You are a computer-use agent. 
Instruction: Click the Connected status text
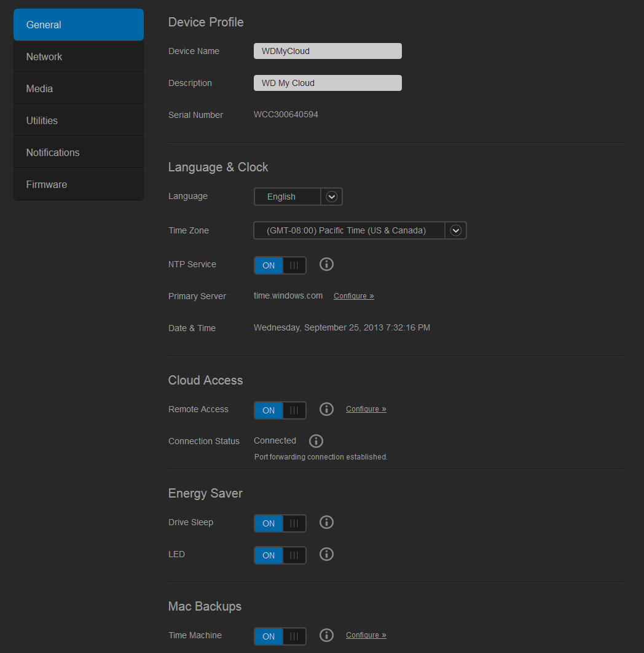(x=275, y=440)
